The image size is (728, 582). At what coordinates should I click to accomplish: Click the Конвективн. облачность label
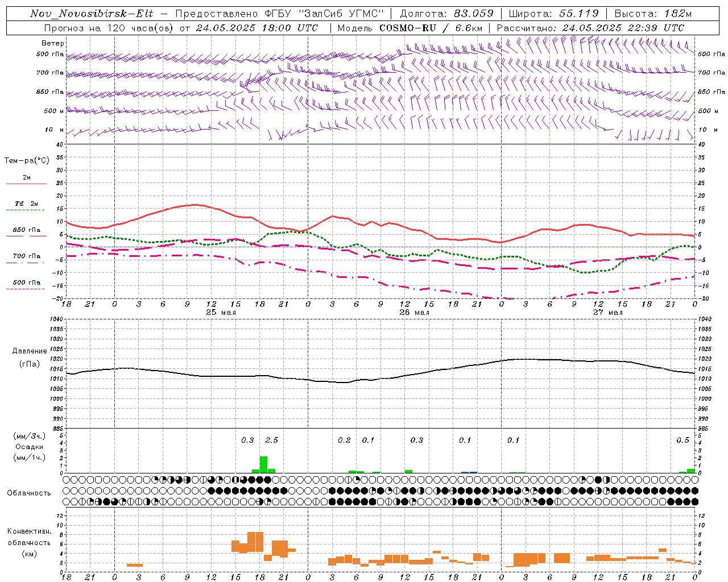[x=29, y=537]
